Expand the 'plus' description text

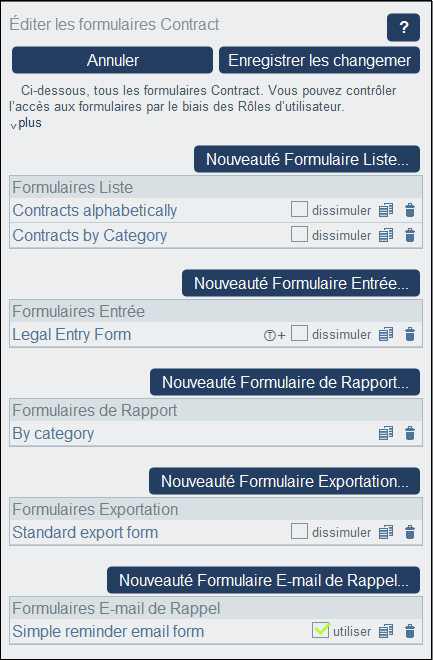tap(26, 123)
